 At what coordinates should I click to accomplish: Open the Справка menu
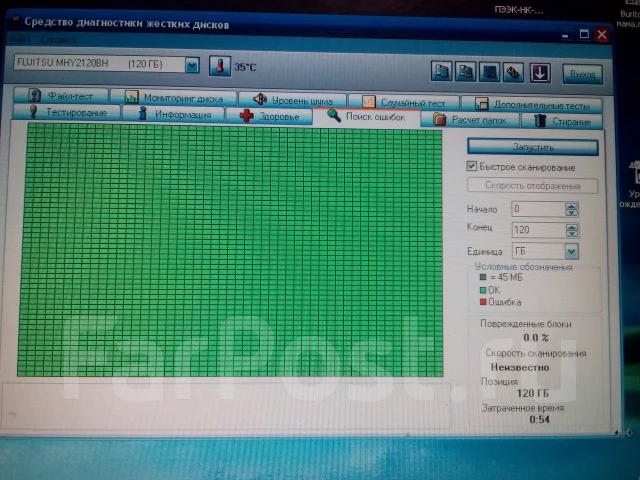tap(58, 40)
